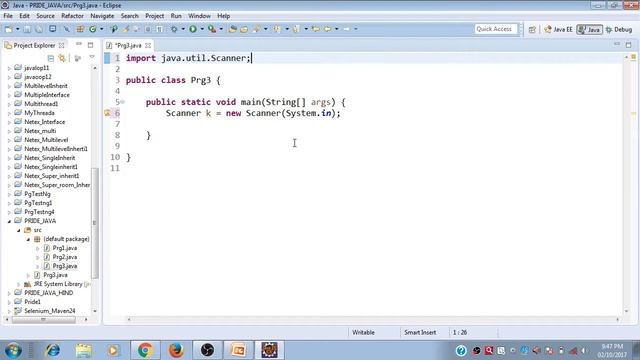The width and height of the screenshot is (640, 360).
Task: Open Windows Explorer folder on taskbar
Action: [x=84, y=350]
